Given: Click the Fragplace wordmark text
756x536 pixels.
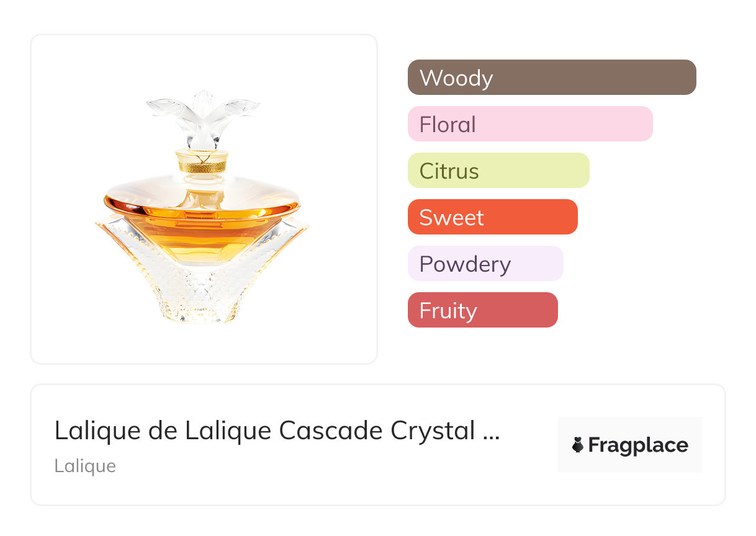Looking at the screenshot, I should [x=638, y=445].
